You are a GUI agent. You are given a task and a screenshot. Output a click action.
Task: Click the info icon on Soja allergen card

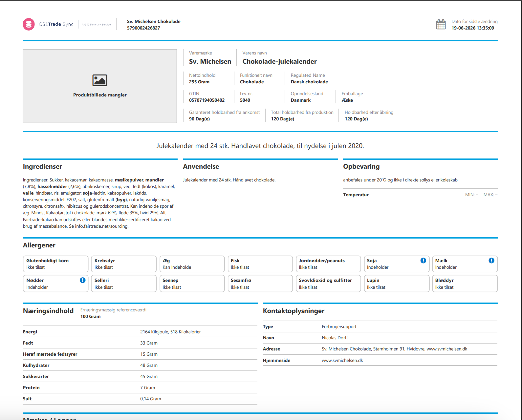coord(423,261)
